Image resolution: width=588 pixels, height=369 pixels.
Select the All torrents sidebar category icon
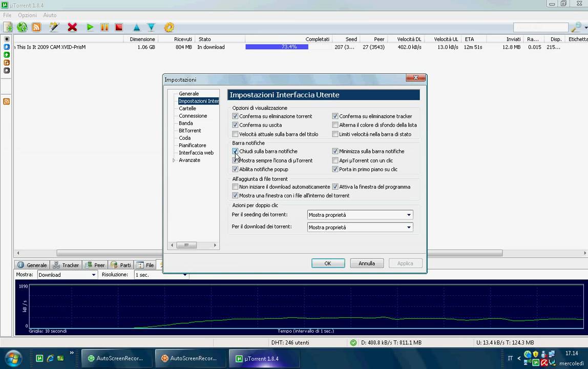[7, 39]
